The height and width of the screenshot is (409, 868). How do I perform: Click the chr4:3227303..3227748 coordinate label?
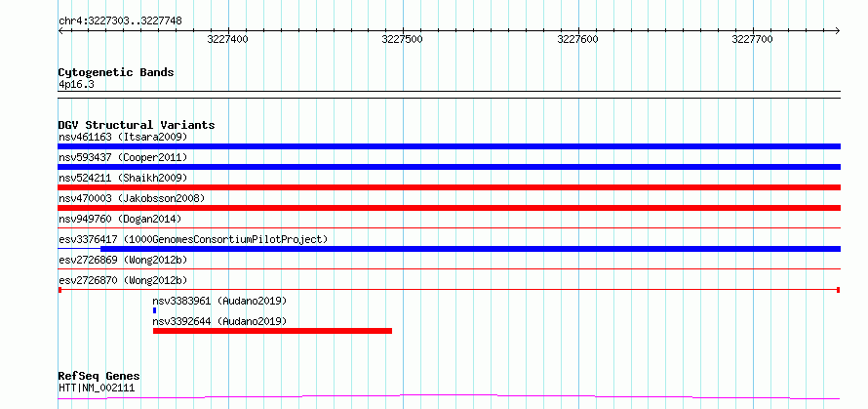(120, 21)
